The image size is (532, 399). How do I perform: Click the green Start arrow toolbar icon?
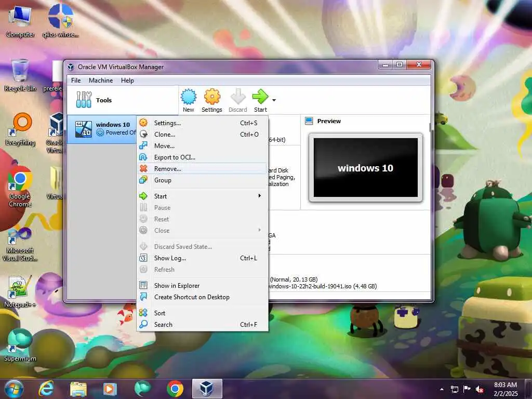[x=260, y=100]
